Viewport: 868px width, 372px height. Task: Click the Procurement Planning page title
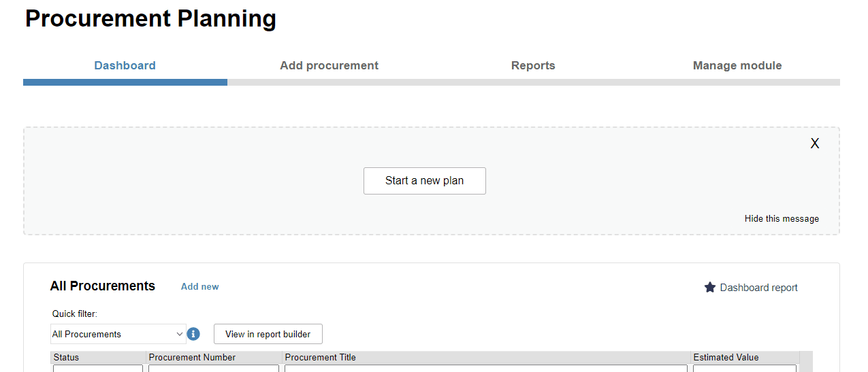pyautogui.click(x=150, y=18)
